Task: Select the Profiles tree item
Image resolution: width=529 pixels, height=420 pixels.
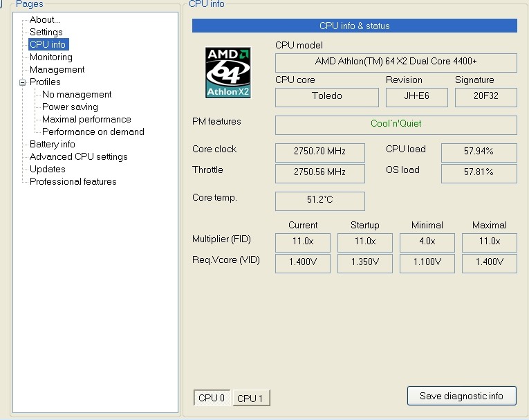Action: 45,82
